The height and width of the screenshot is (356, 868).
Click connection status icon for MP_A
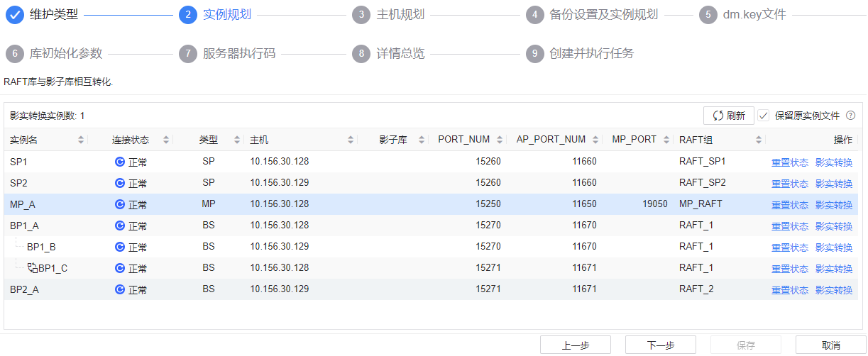[x=120, y=204]
